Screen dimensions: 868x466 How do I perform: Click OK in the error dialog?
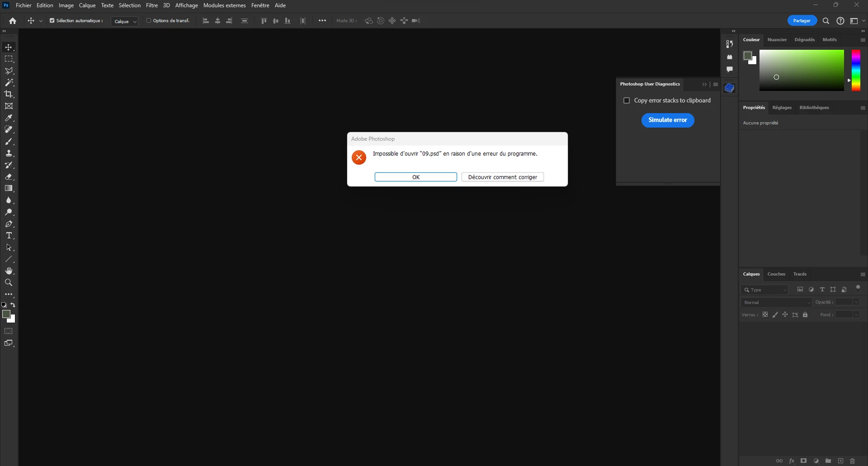(416, 177)
